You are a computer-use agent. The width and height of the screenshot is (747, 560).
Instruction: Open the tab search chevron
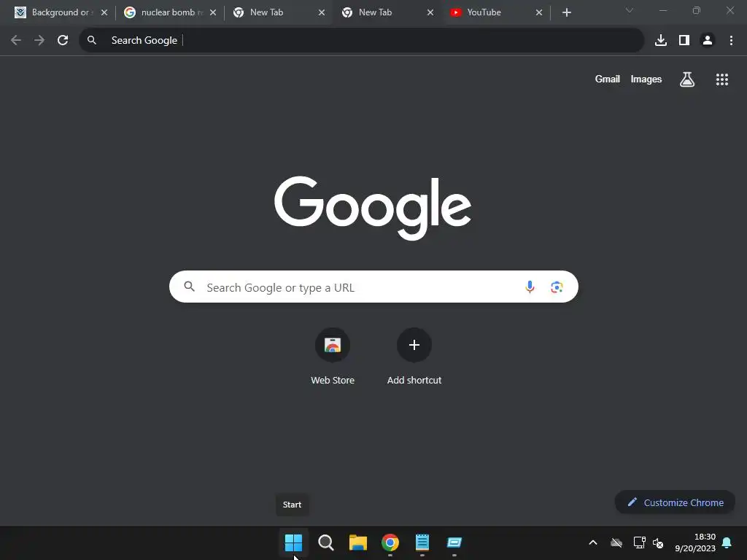[630, 10]
